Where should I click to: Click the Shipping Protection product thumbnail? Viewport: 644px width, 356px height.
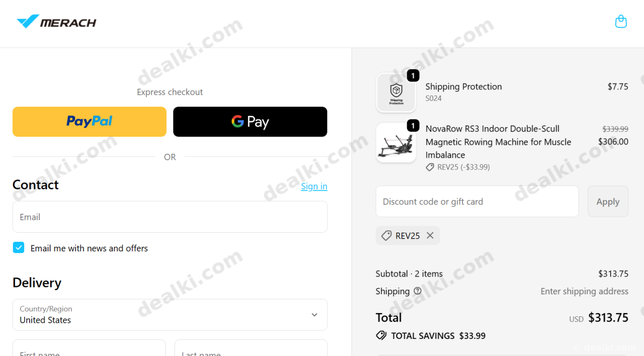pos(396,93)
